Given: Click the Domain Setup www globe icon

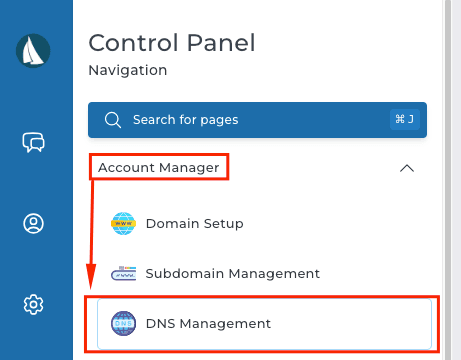Looking at the screenshot, I should [x=123, y=223].
